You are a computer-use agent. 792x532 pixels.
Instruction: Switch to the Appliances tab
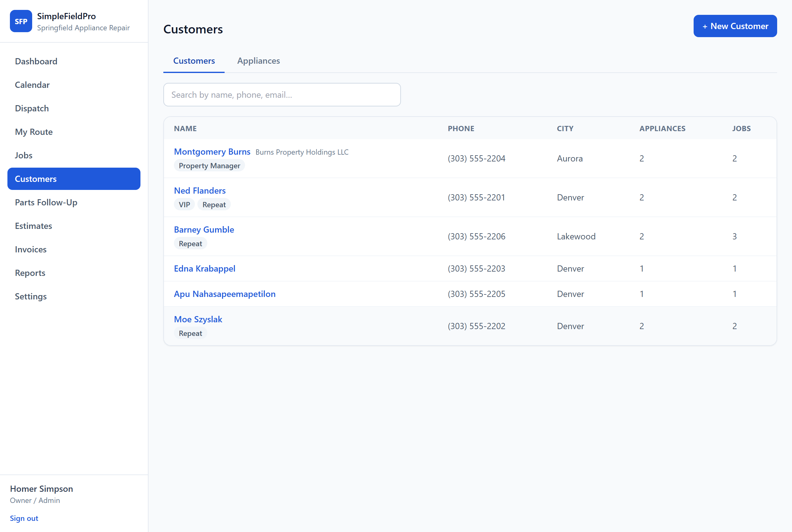click(x=258, y=61)
